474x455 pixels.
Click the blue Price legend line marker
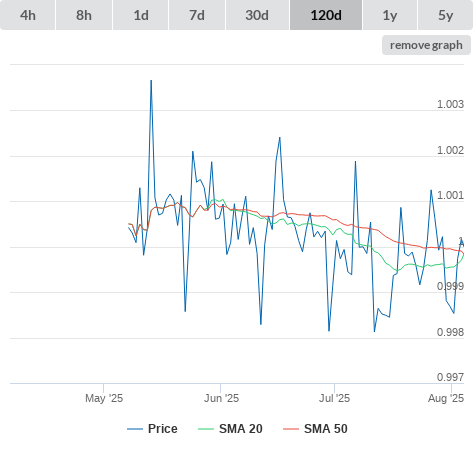[135, 429]
